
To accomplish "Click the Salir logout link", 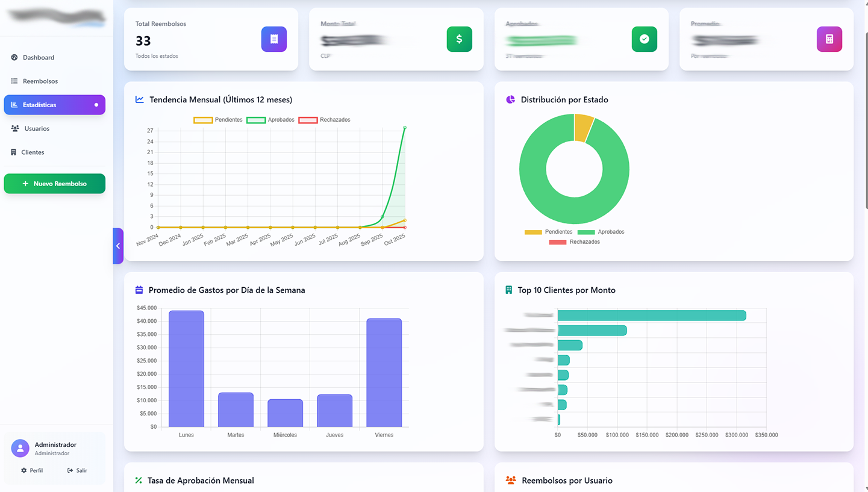I will pos(78,470).
